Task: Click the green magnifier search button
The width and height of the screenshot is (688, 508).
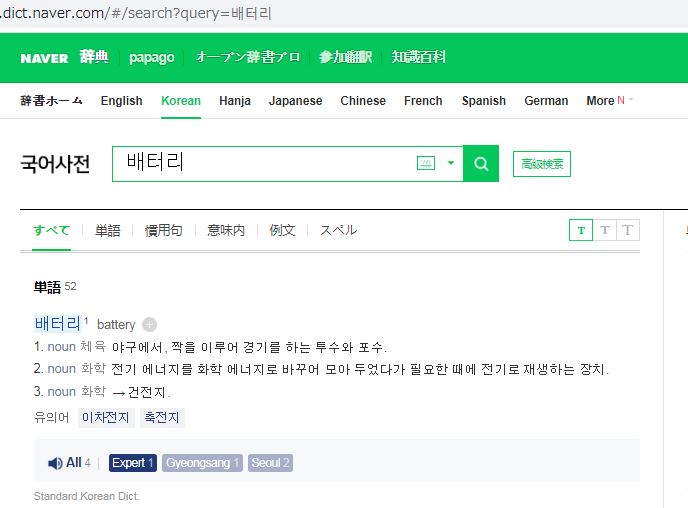Action: [x=481, y=164]
